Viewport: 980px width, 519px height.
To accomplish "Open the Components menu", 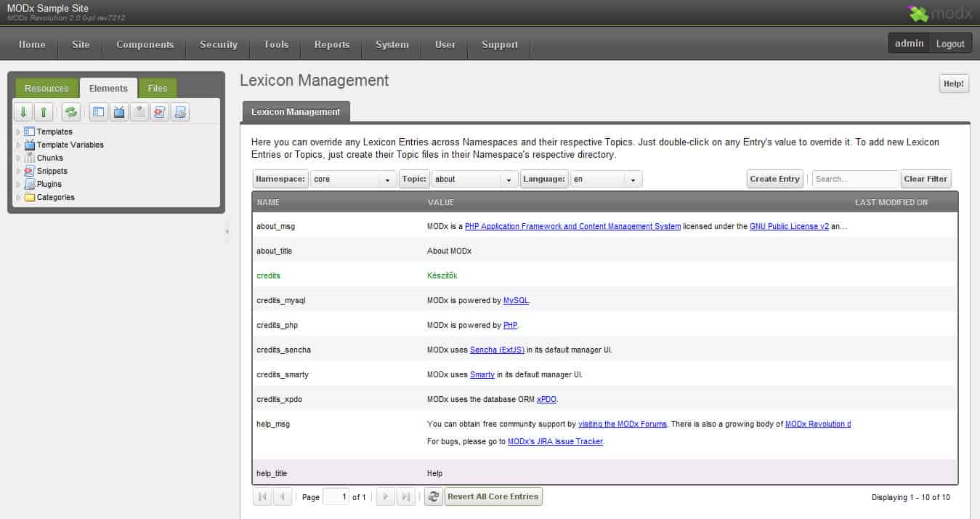I will [x=145, y=44].
